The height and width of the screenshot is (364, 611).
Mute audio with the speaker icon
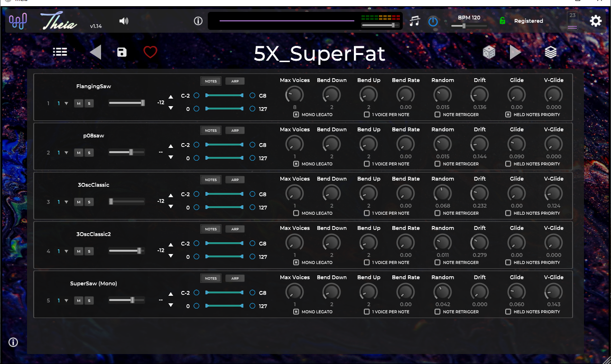click(124, 21)
